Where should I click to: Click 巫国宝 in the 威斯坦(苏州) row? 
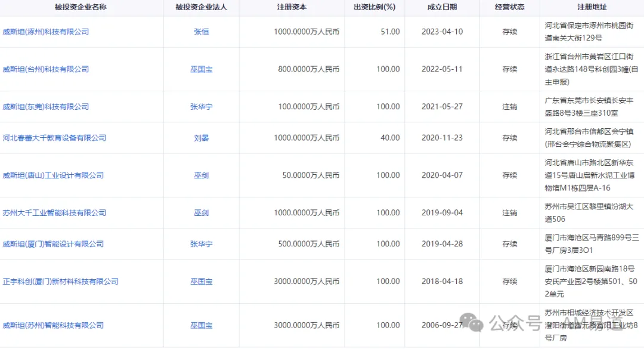click(x=202, y=325)
